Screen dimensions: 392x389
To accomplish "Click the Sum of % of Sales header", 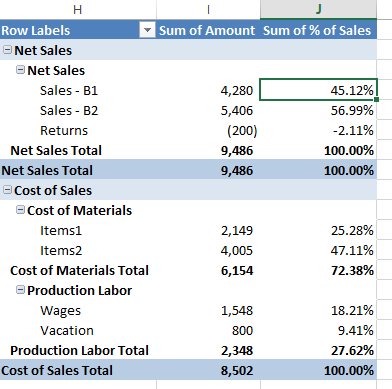I will point(317,30).
